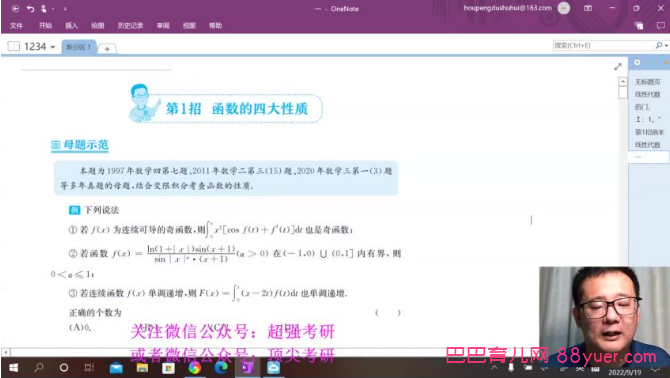
Task: Click answer option (A)0.
Action: tap(80, 328)
